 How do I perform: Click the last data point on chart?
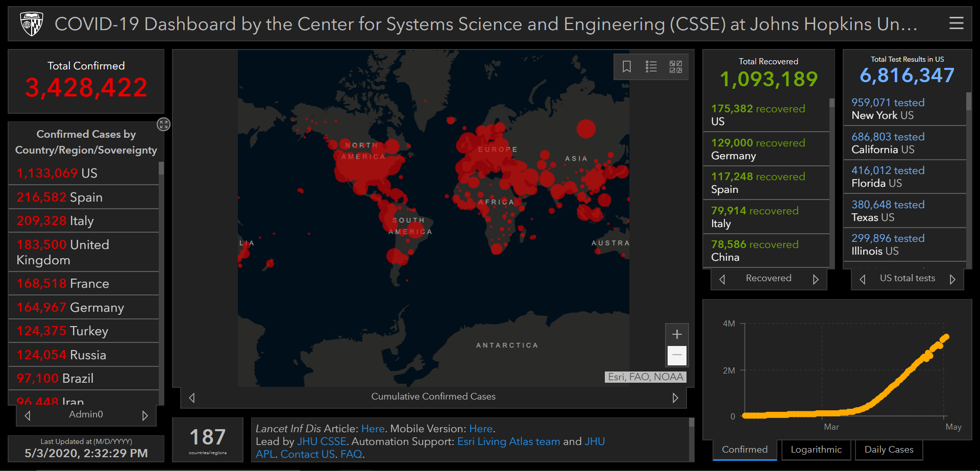[x=946, y=337]
